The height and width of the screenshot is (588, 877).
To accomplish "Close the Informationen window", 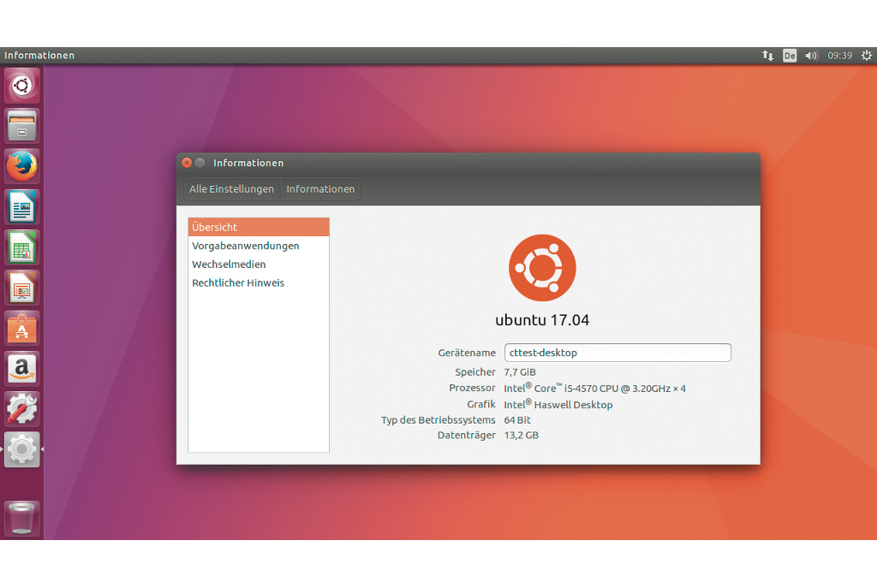I will [x=187, y=163].
